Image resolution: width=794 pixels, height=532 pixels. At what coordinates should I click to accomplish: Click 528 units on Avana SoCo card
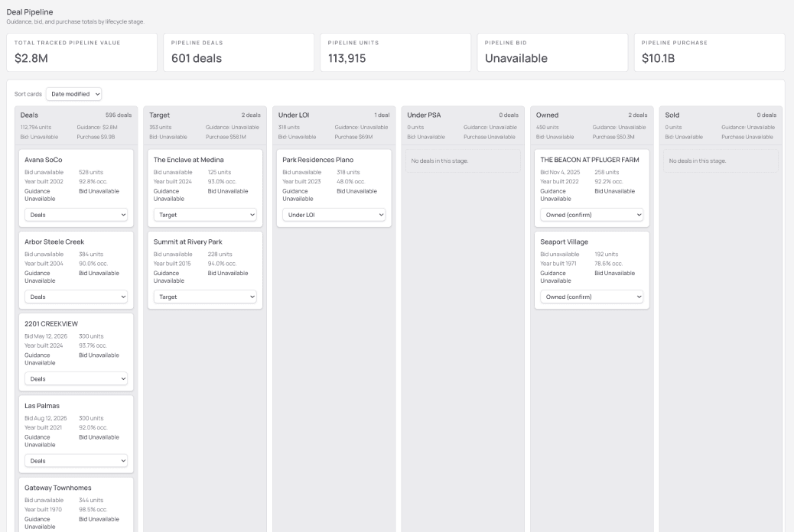coord(91,172)
